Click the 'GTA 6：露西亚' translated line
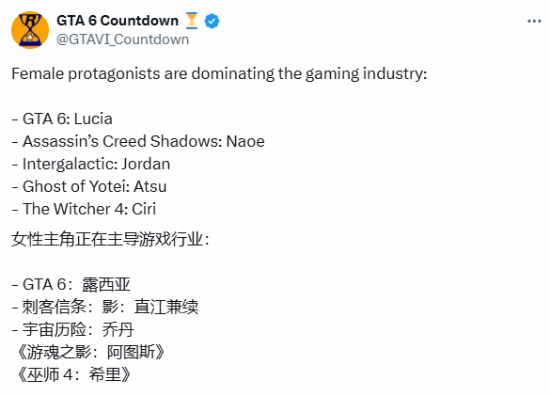Screen dimensions: 550x396 tap(71, 284)
